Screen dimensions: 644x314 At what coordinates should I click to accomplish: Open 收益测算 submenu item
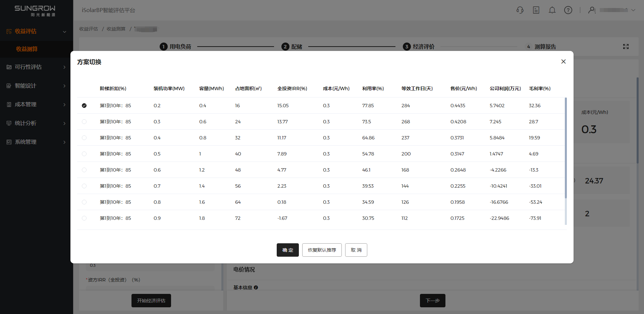coord(27,49)
